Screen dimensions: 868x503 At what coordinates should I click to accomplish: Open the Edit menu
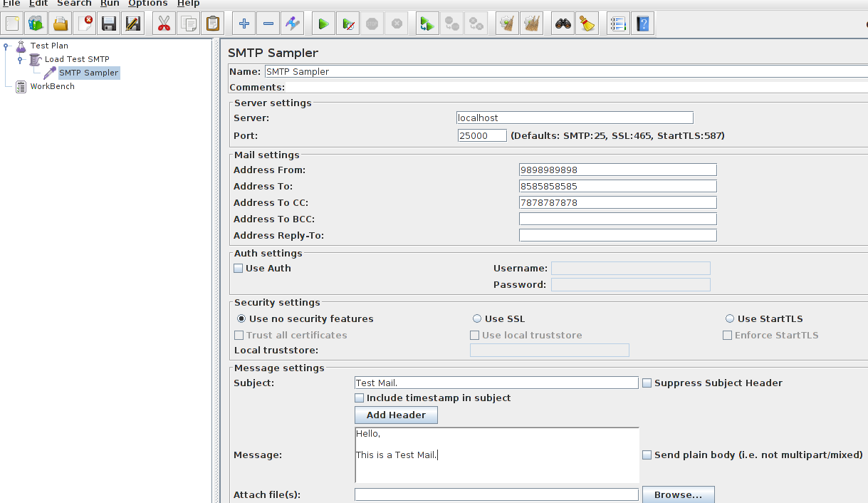(38, 4)
